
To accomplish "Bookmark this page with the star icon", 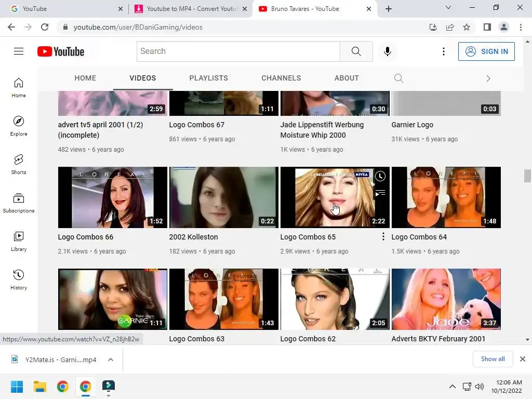I will tap(467, 27).
